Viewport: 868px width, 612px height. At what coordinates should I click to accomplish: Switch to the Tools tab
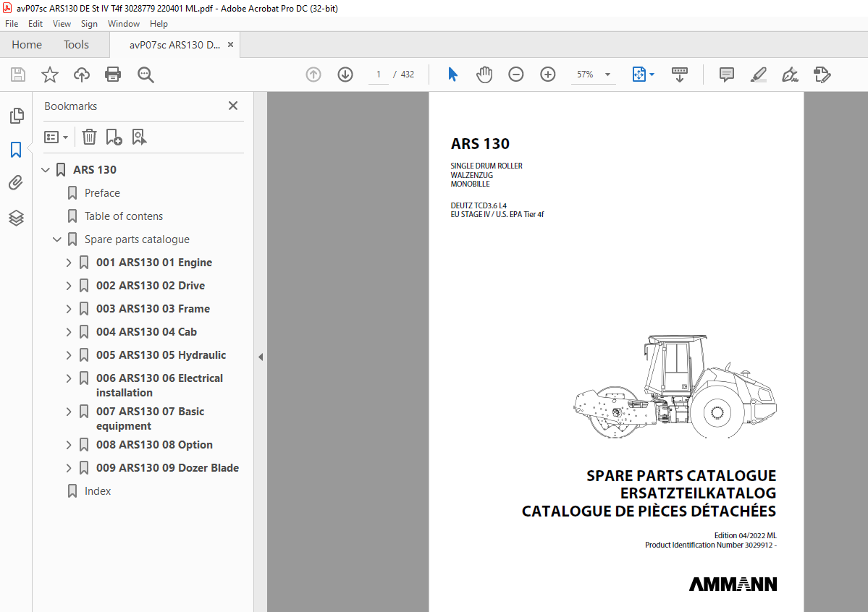pyautogui.click(x=76, y=45)
